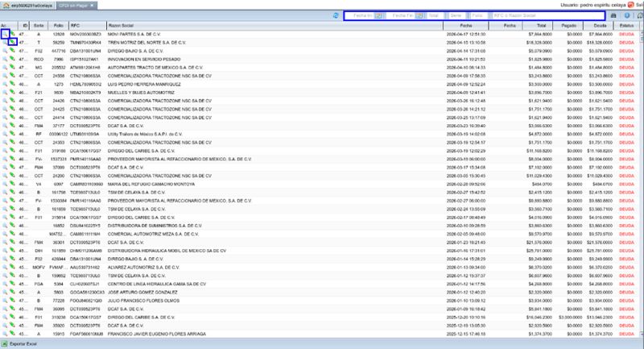Click the Fecha Ini input field

click(360, 15)
